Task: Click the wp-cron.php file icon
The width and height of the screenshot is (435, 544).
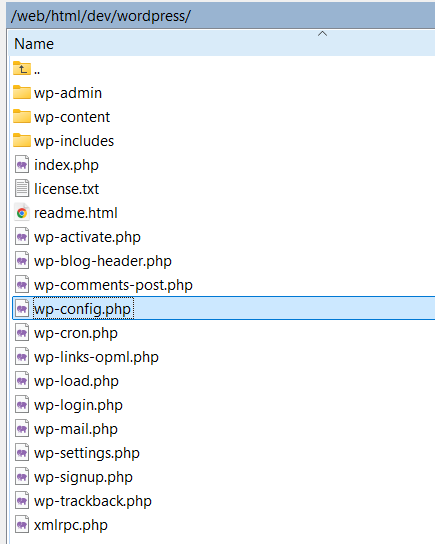Action: pyautogui.click(x=22, y=332)
